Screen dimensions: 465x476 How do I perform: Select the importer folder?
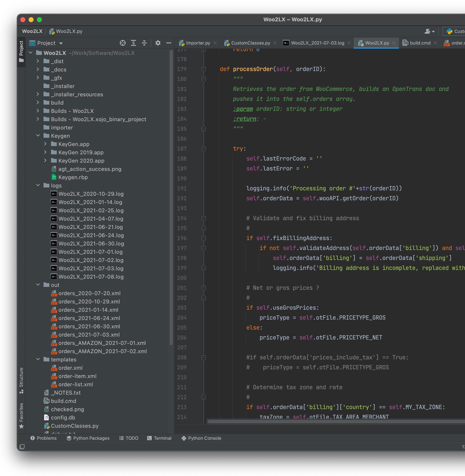point(58,128)
